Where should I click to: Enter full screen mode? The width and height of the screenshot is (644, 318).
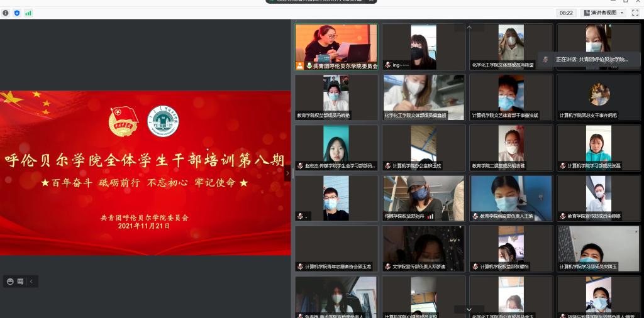[x=635, y=13]
